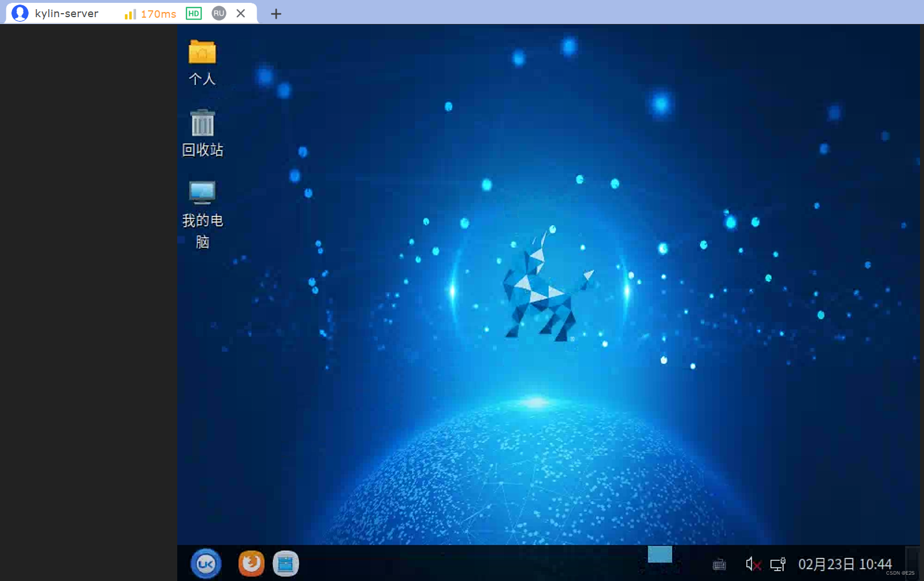Click the kylin-server user avatar icon
The image size is (924, 581).
[20, 13]
